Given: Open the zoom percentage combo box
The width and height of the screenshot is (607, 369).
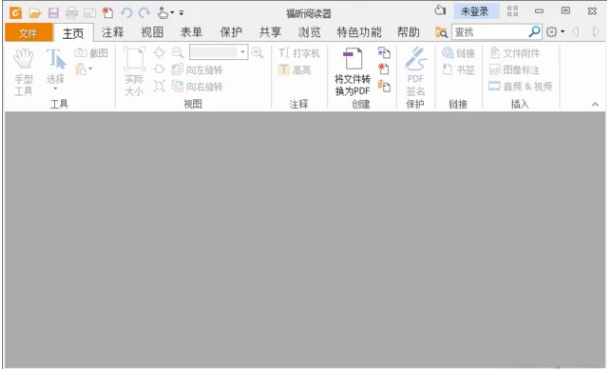Looking at the screenshot, I should coord(218,52).
